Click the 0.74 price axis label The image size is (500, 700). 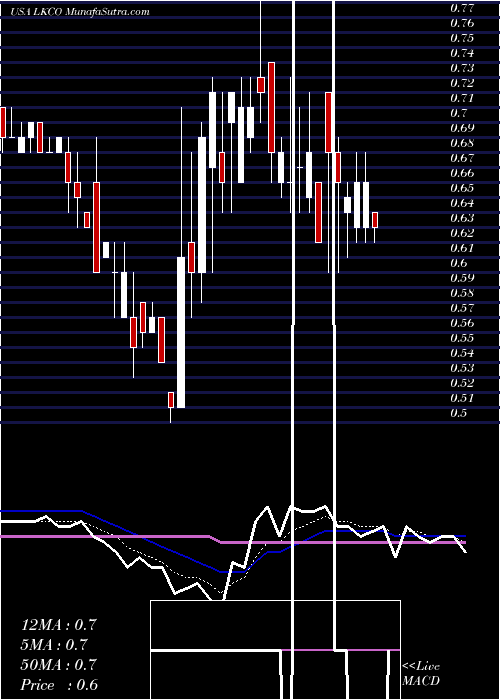coord(461,53)
